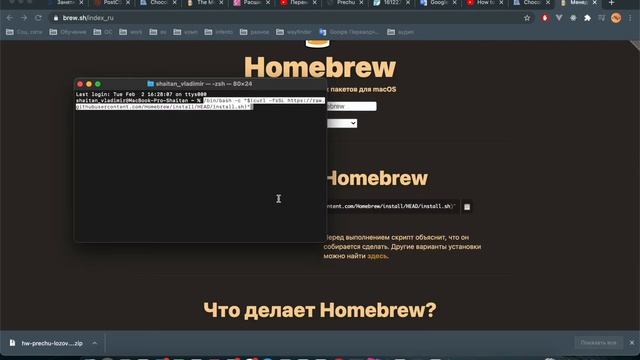Open the Google Переводчик bookmark
Image resolution: width=640 pixels, height=360 pixels.
click(349, 32)
